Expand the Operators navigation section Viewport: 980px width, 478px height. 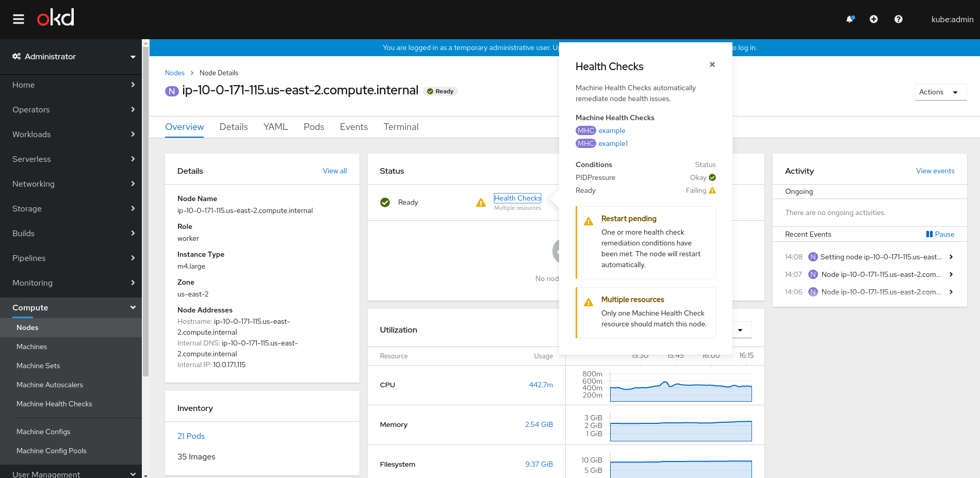(x=71, y=110)
